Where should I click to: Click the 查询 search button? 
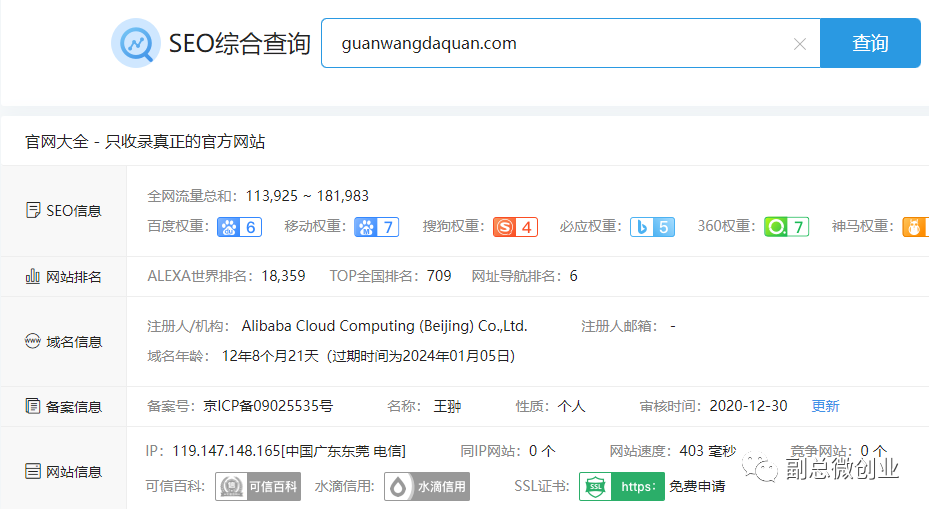(x=870, y=43)
